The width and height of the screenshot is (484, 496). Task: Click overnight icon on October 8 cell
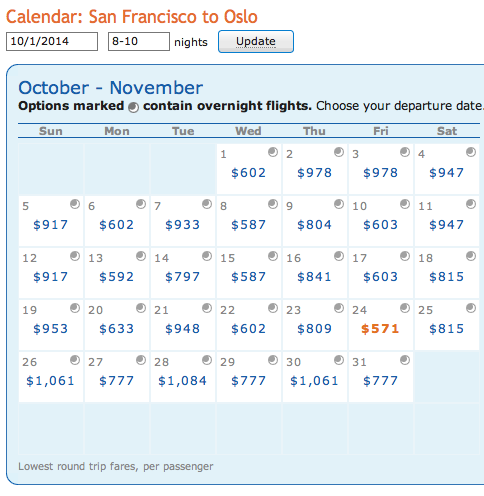tap(273, 204)
